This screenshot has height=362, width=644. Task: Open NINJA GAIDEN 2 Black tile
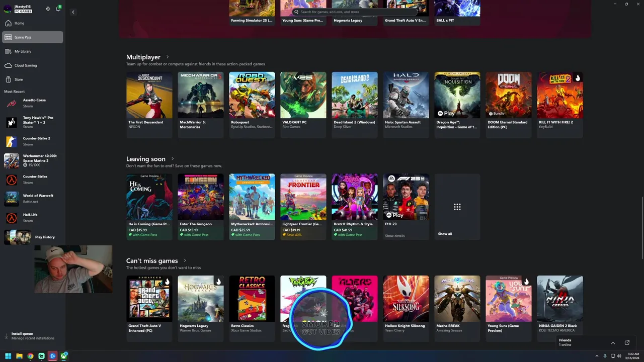[x=559, y=308]
